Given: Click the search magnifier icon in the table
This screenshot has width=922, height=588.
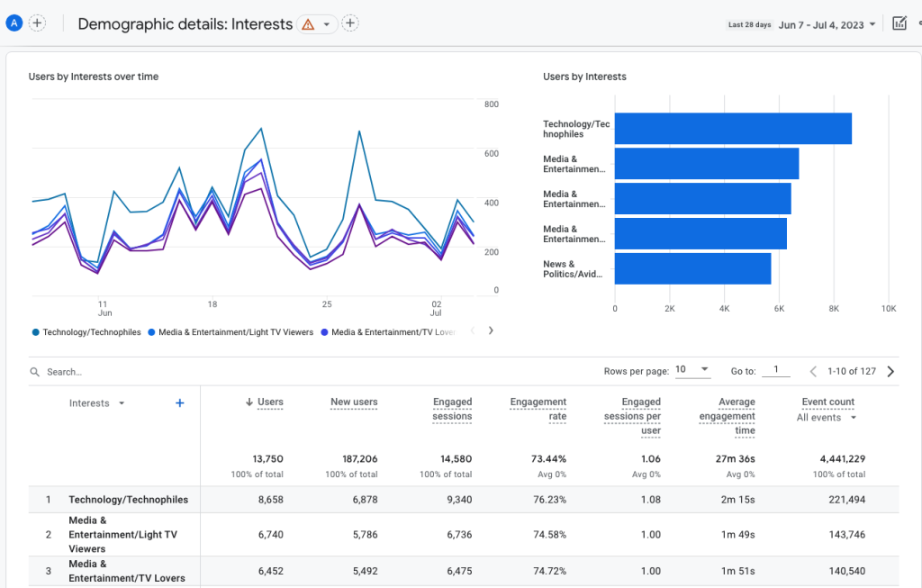Looking at the screenshot, I should coord(33,371).
